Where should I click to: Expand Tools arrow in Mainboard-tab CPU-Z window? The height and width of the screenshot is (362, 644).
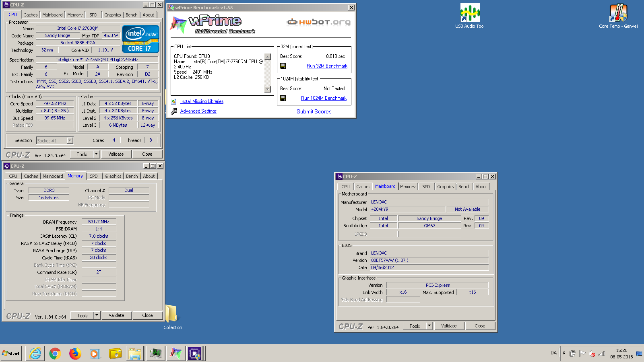tap(429, 326)
